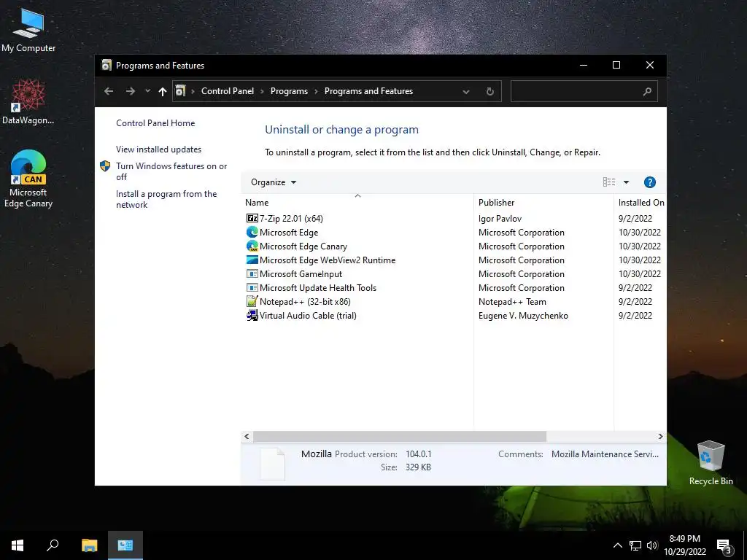The width and height of the screenshot is (747, 560).
Task: Click the horizontal scrollbar thumb
Action: click(x=399, y=436)
